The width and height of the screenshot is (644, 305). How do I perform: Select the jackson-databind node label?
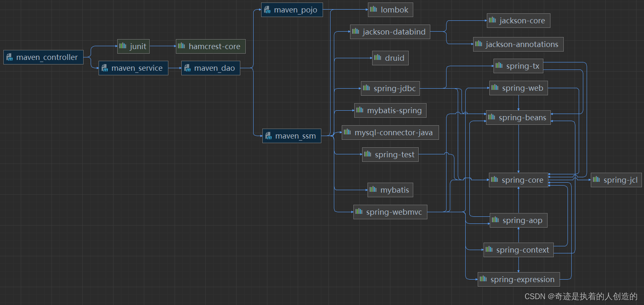(394, 32)
